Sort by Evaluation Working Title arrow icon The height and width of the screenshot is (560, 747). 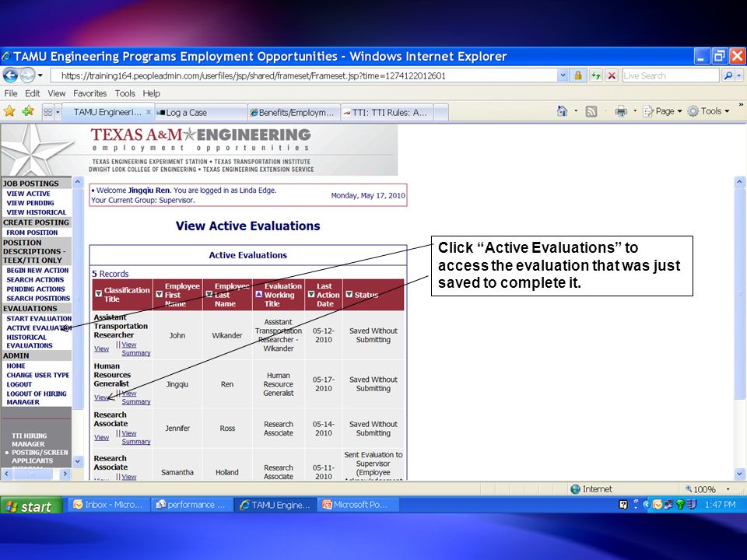click(258, 294)
